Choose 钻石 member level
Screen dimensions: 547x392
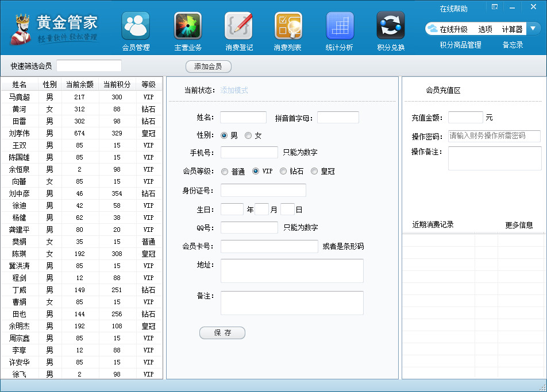click(x=283, y=171)
